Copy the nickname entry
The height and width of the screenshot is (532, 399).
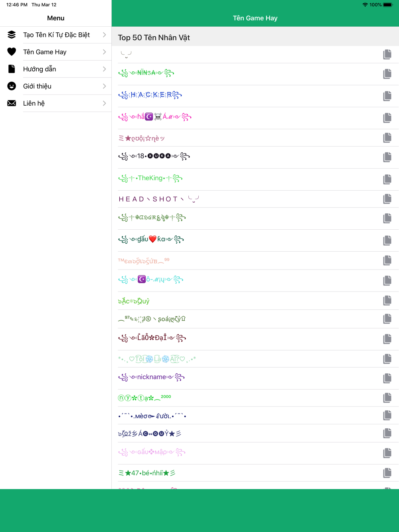tap(387, 378)
